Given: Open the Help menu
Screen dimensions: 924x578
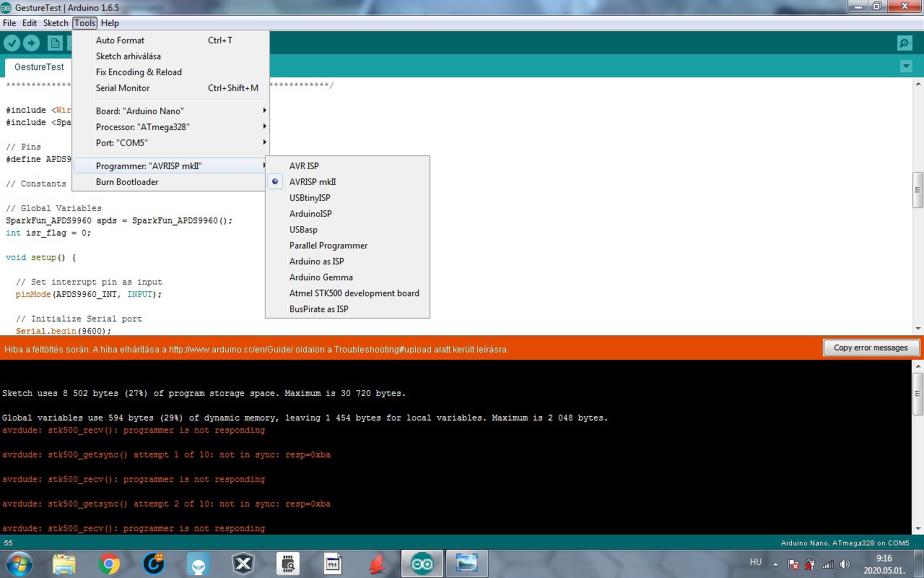Looking at the screenshot, I should [110, 23].
